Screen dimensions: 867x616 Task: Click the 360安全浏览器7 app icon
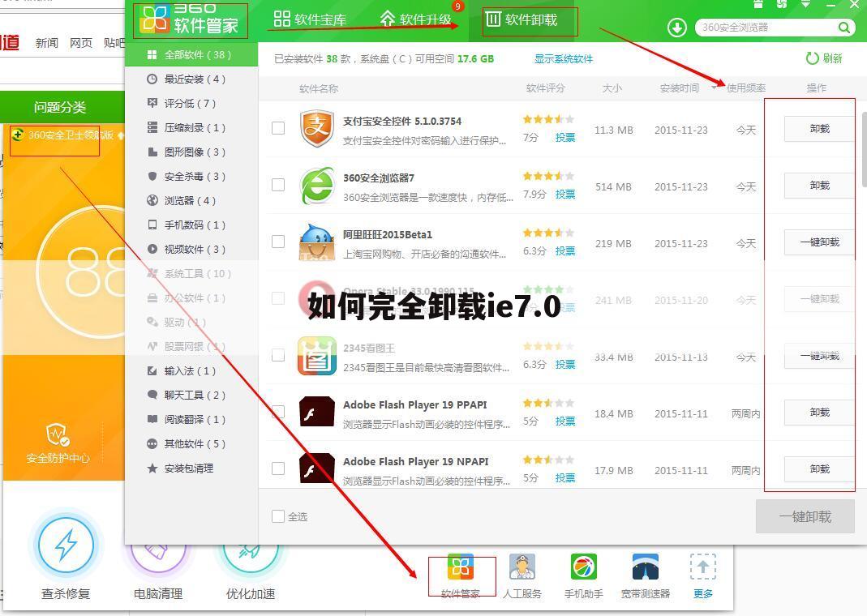(317, 186)
